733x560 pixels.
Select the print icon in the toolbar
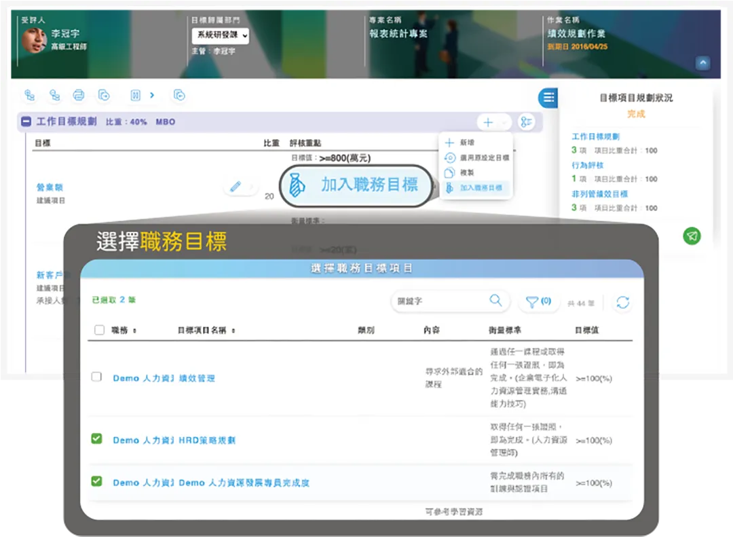coord(78,96)
